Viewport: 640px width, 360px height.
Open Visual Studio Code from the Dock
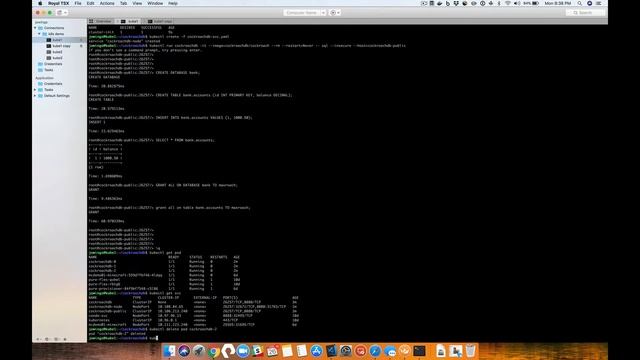331,351
